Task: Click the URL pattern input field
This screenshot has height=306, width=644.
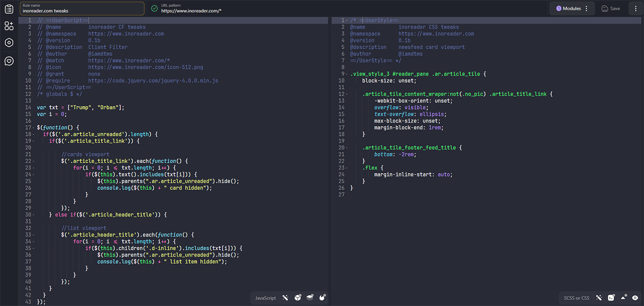Action: point(347,9)
